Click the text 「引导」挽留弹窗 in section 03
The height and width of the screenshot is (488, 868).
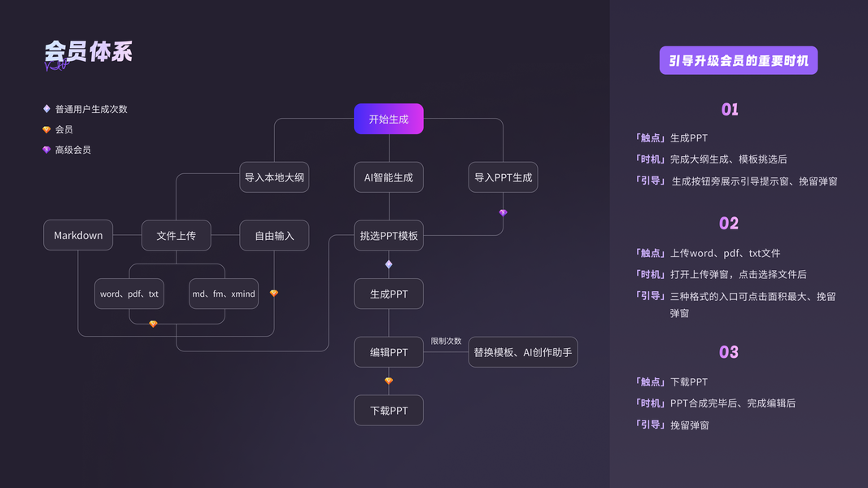673,425
